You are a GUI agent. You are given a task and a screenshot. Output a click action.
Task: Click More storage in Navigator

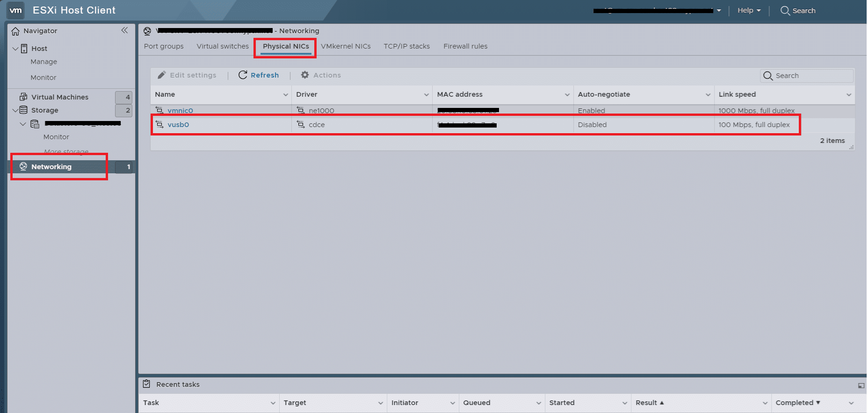(x=66, y=151)
